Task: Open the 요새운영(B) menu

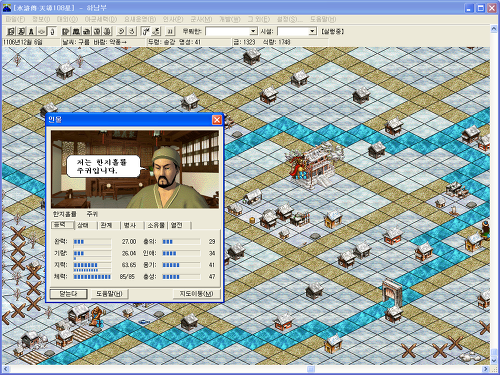Action: (x=140, y=19)
